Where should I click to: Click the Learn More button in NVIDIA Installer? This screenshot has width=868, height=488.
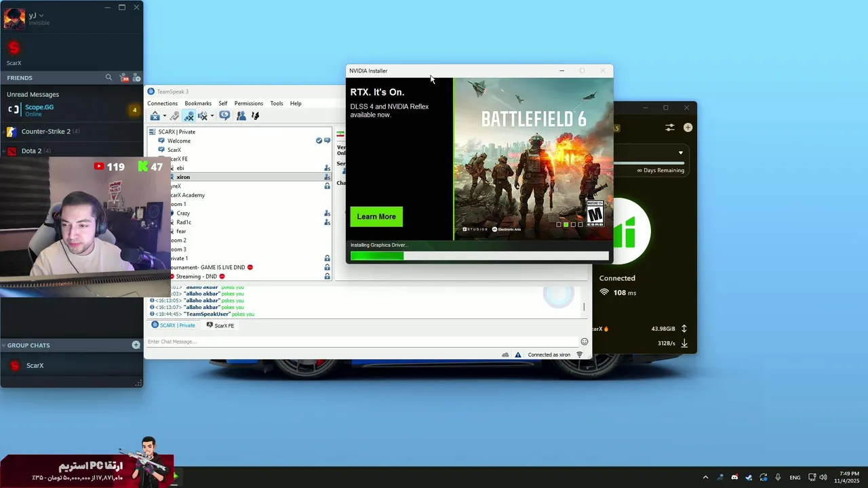[376, 217]
